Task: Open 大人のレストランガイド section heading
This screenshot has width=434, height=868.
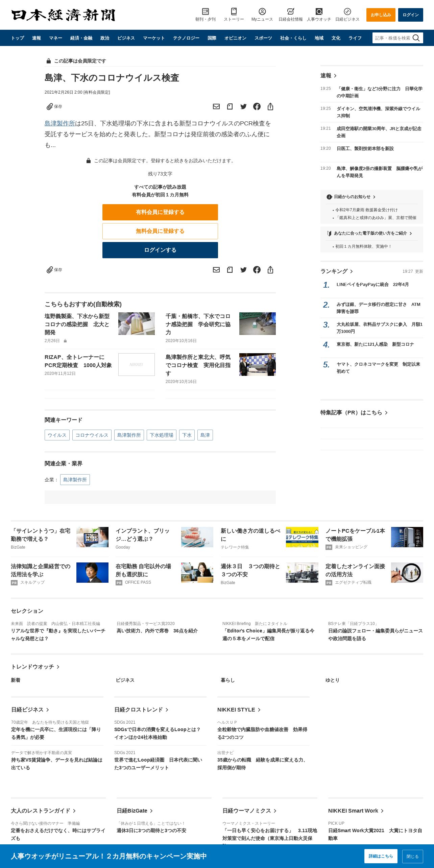Action: 43,811
